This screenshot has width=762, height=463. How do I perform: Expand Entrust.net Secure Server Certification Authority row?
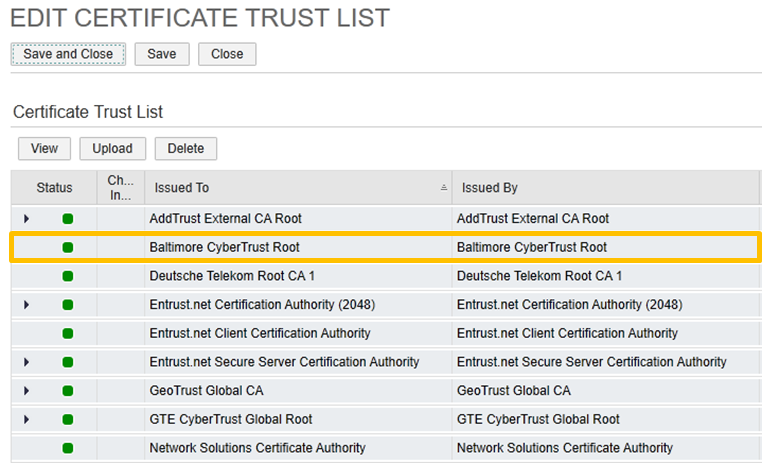pos(27,362)
